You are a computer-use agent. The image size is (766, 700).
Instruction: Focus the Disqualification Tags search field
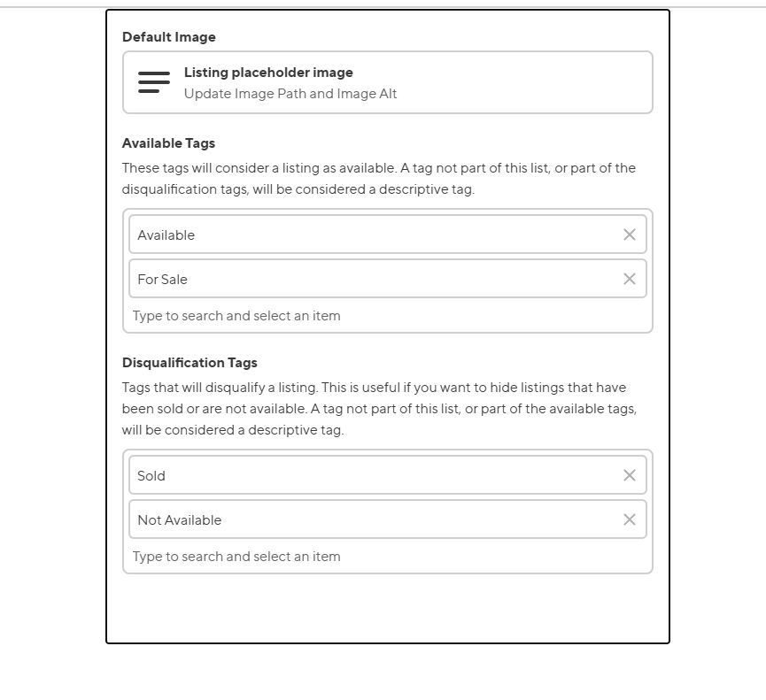tap(354, 557)
